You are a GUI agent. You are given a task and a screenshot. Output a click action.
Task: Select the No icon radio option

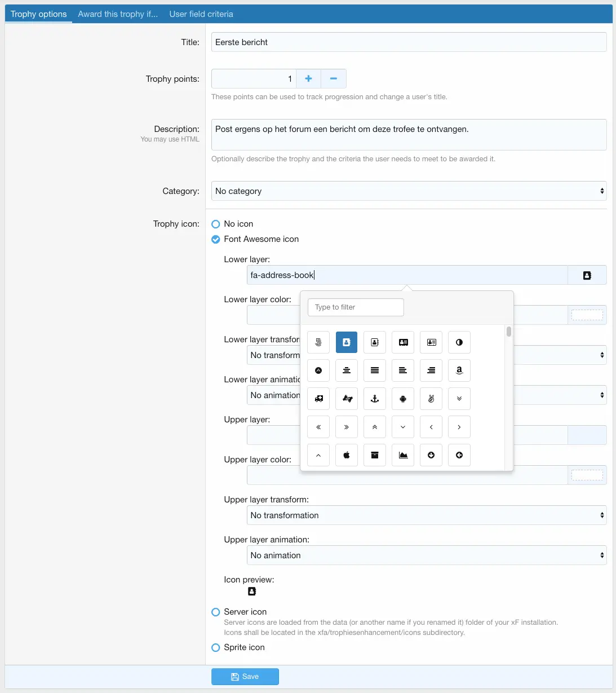pos(216,224)
